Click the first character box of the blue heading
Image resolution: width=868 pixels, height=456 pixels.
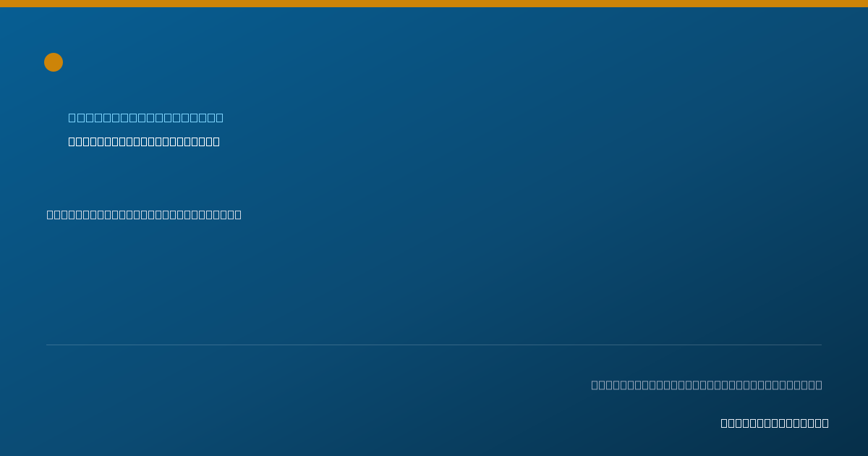[72, 117]
